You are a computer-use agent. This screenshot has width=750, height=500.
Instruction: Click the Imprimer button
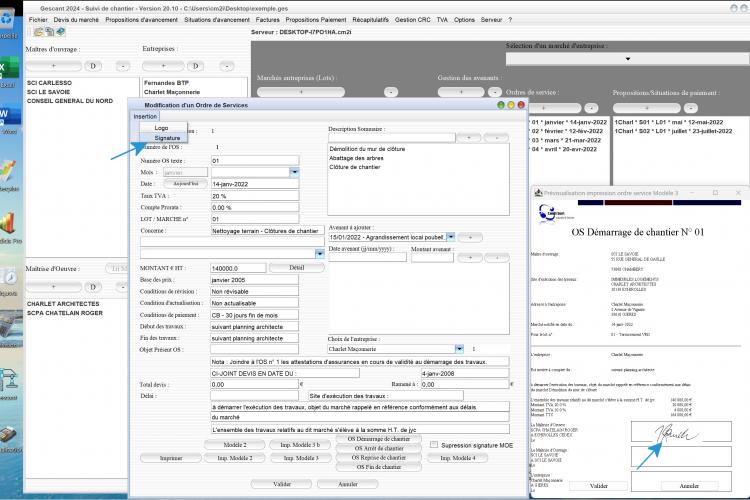pyautogui.click(x=171, y=458)
